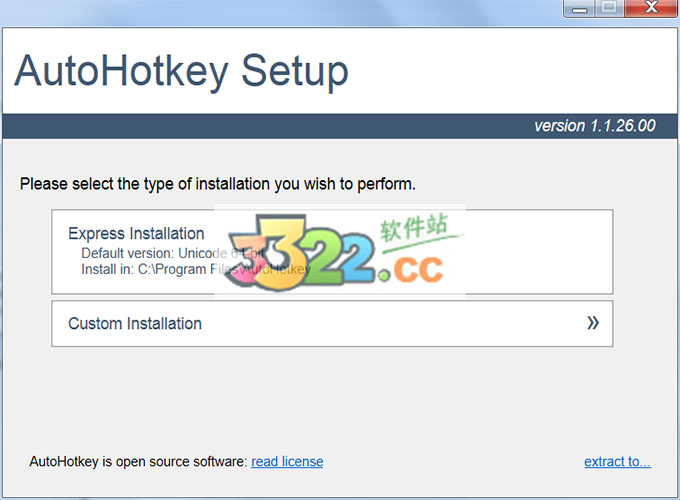This screenshot has width=680, height=500.
Task: Click the extract to... link
Action: 617,461
